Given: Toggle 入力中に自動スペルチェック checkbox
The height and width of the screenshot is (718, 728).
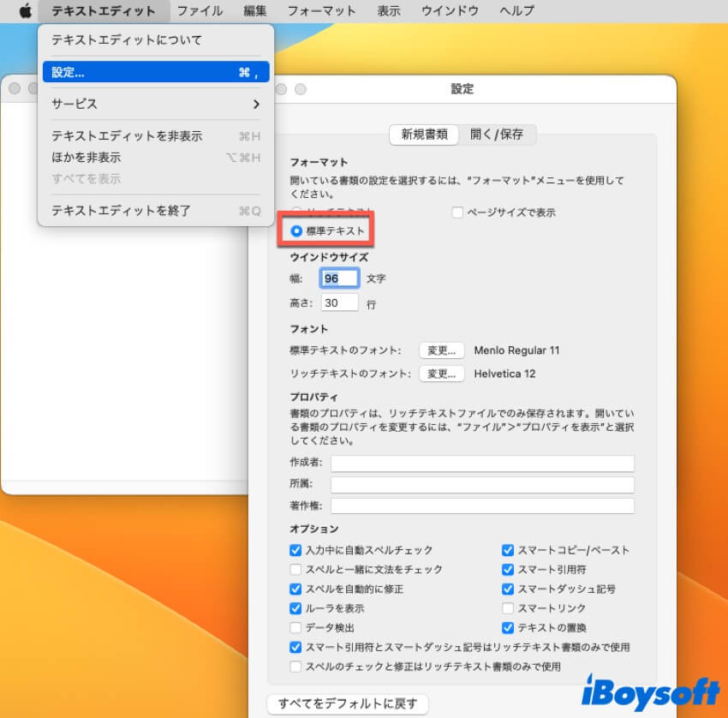Looking at the screenshot, I should tap(295, 550).
